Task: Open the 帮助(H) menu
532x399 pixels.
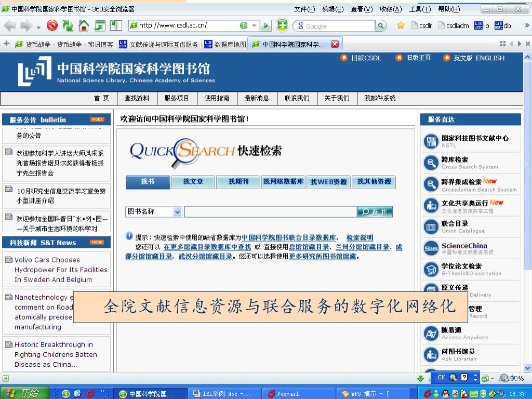Action: point(449,9)
